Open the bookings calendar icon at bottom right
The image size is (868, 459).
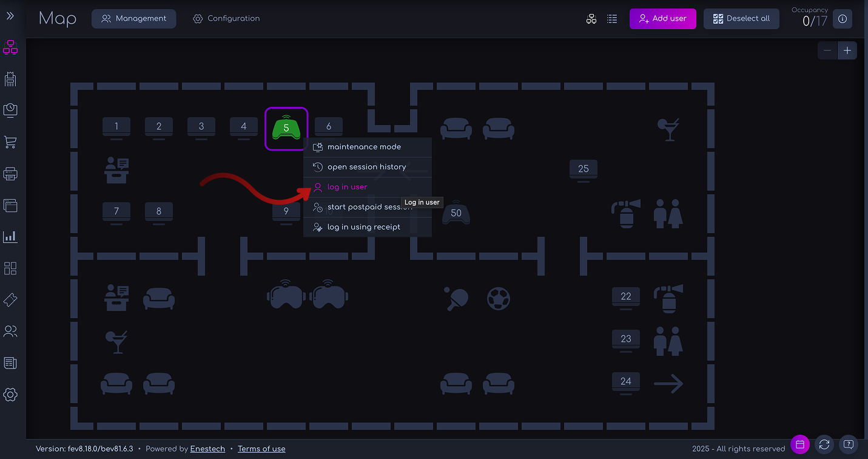(x=799, y=444)
